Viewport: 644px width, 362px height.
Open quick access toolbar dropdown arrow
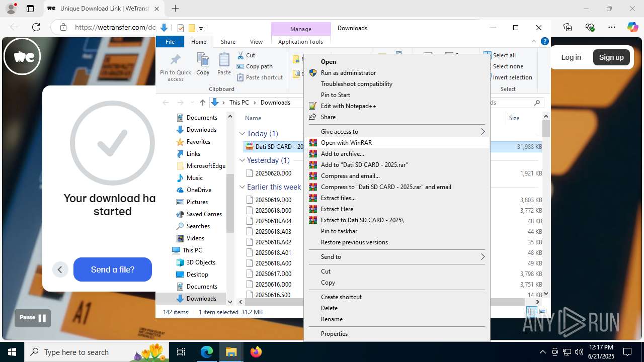pos(201,28)
